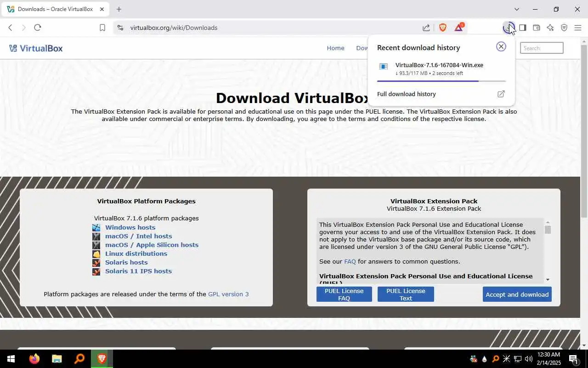Select the Downloads – Oracle VirtualBox tab
588x368 pixels.
coord(55,9)
